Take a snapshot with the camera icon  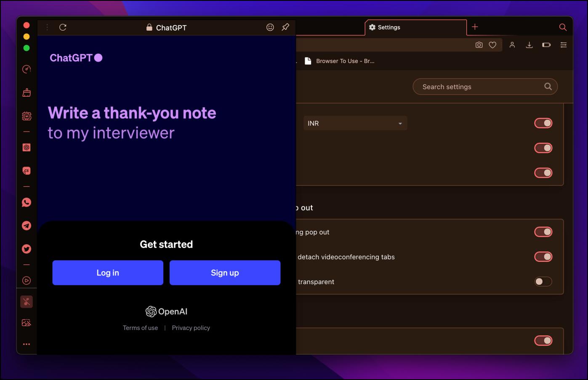[479, 45]
